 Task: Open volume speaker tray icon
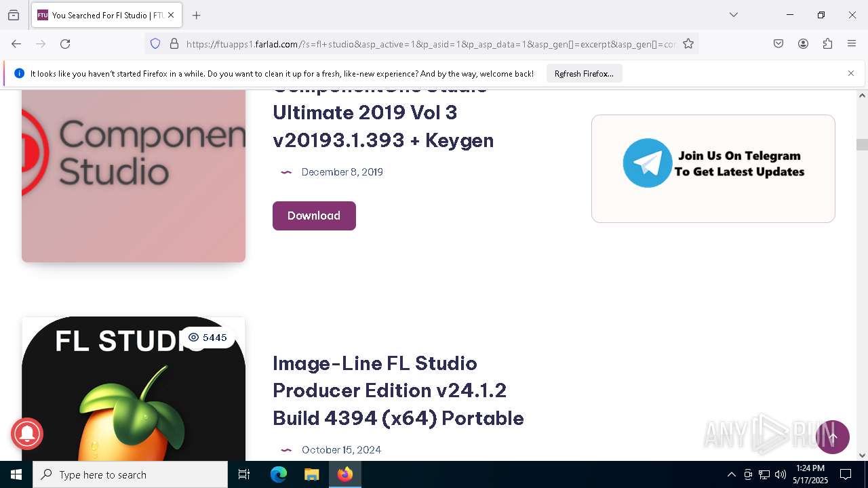tap(781, 474)
